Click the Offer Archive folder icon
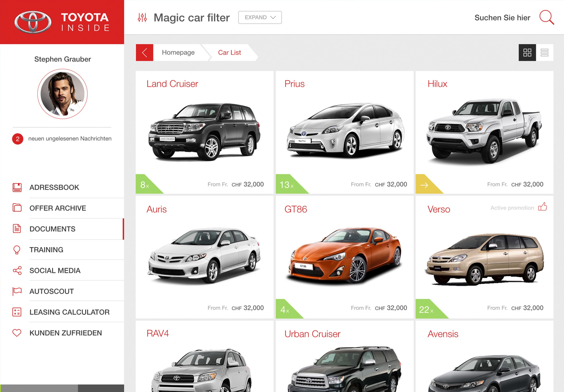The width and height of the screenshot is (564, 392). (17, 208)
